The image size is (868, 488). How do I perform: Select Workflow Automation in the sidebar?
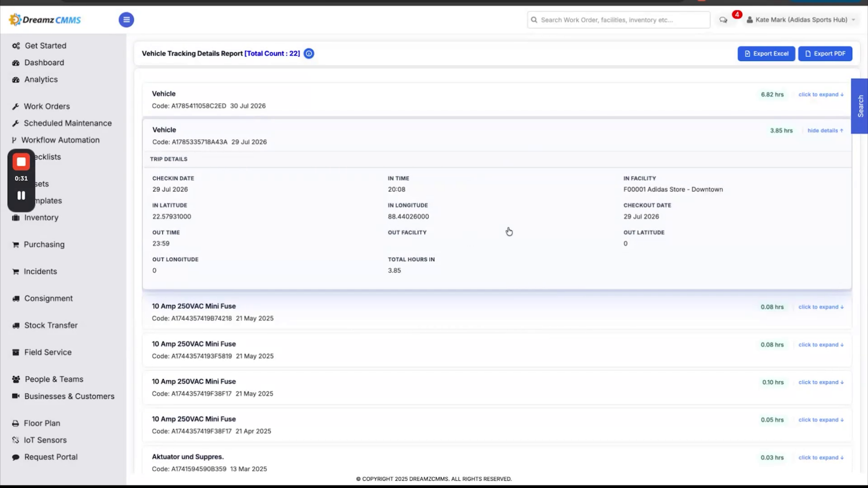point(60,140)
